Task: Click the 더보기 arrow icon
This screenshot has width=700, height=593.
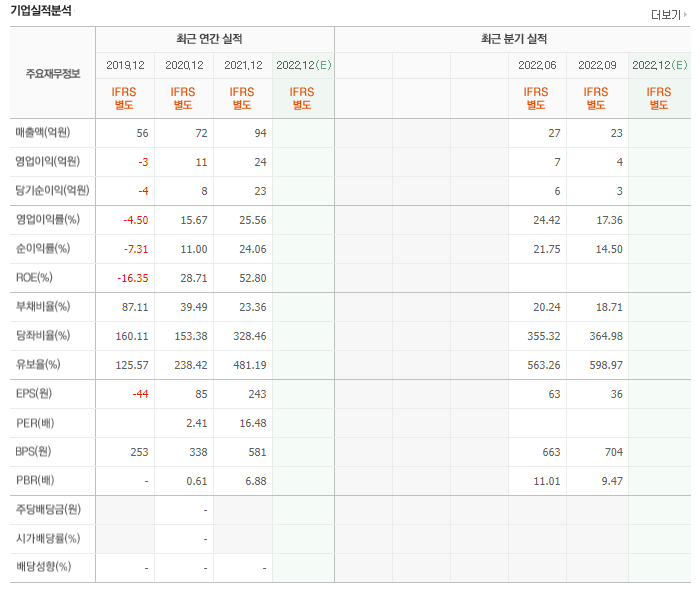Action: tap(685, 15)
